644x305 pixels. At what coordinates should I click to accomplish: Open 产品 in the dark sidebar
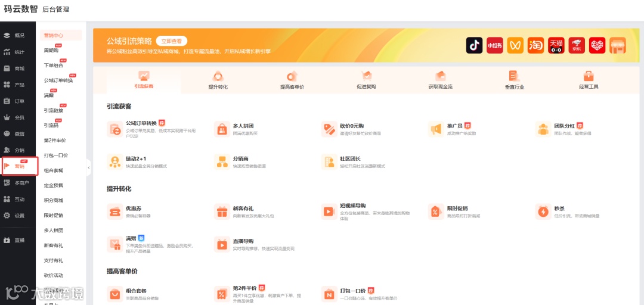click(x=14, y=85)
